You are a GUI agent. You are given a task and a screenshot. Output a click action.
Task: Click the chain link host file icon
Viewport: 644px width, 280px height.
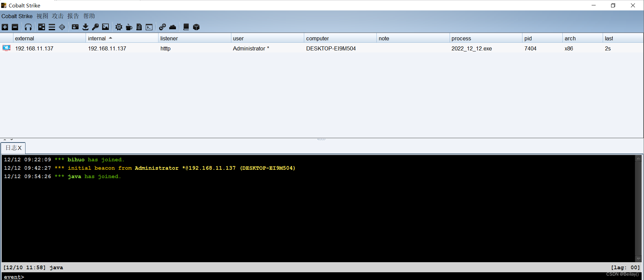tap(163, 27)
